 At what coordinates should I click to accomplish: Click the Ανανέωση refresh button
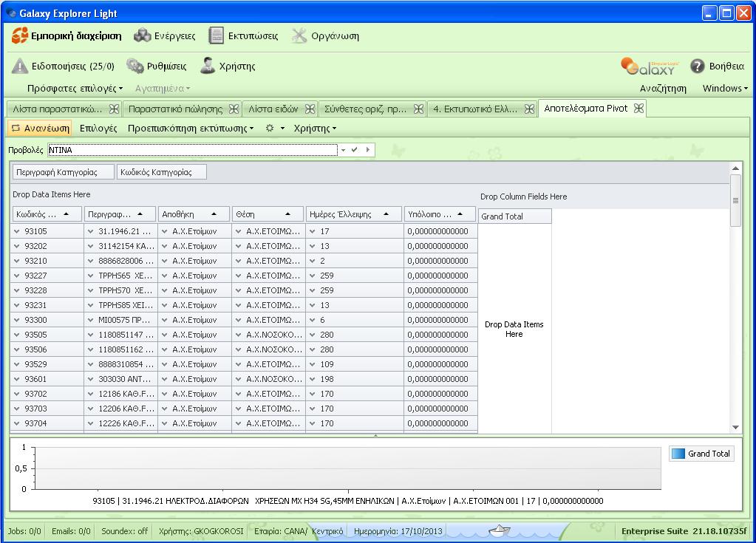[40, 128]
